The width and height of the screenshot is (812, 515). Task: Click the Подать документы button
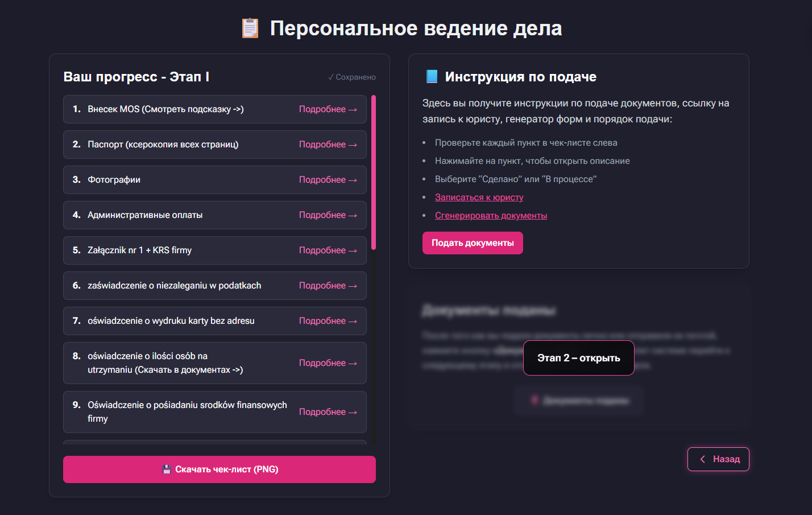coord(473,243)
